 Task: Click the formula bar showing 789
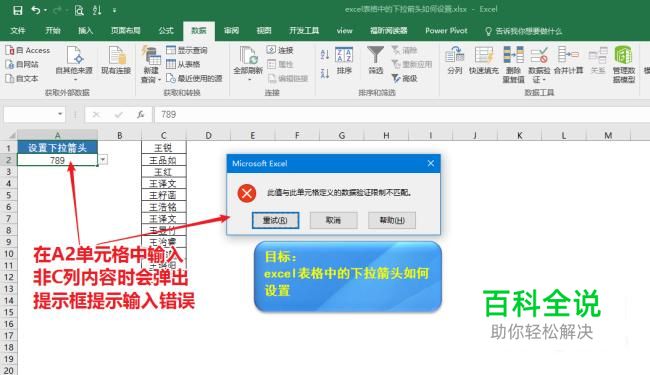tap(401, 114)
